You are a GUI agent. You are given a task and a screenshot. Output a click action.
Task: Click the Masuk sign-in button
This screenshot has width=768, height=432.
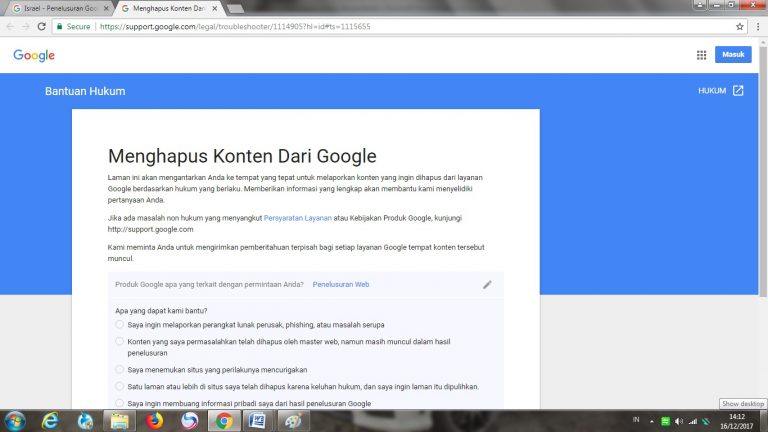coord(733,55)
